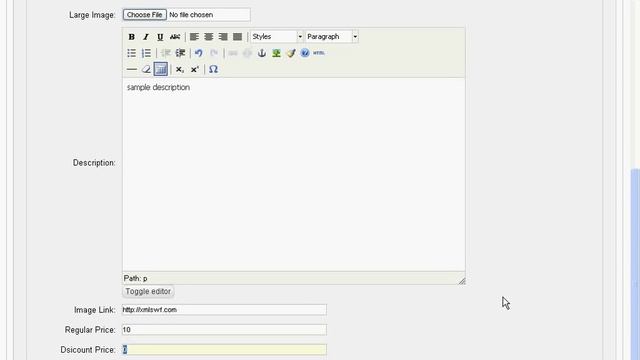Open the Styles dropdown
The width and height of the screenshot is (640, 360).
(277, 37)
